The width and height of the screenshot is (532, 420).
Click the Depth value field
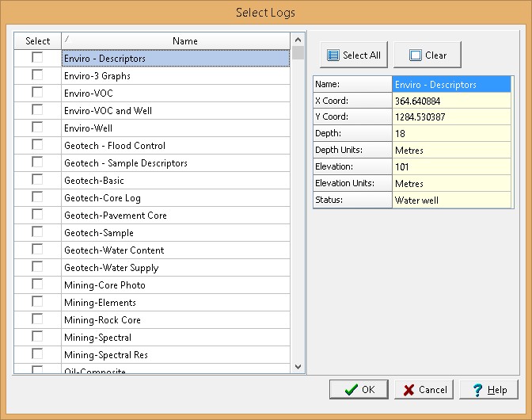(452, 134)
